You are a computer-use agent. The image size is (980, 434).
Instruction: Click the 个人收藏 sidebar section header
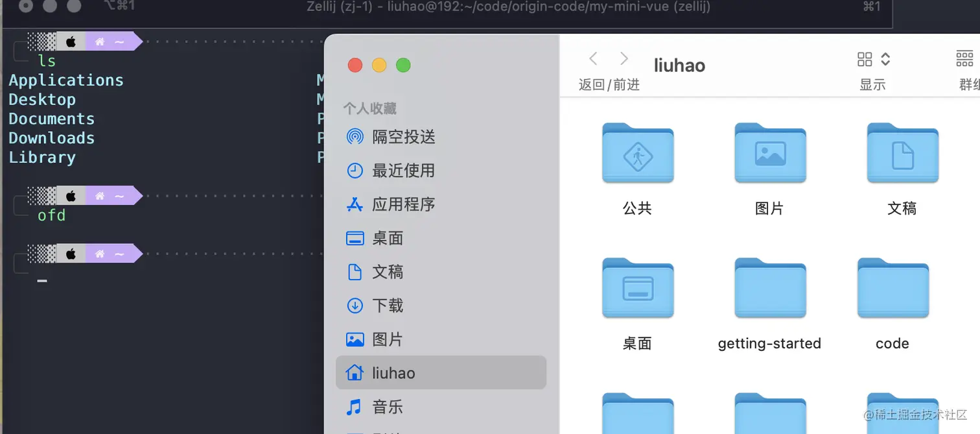click(x=369, y=108)
